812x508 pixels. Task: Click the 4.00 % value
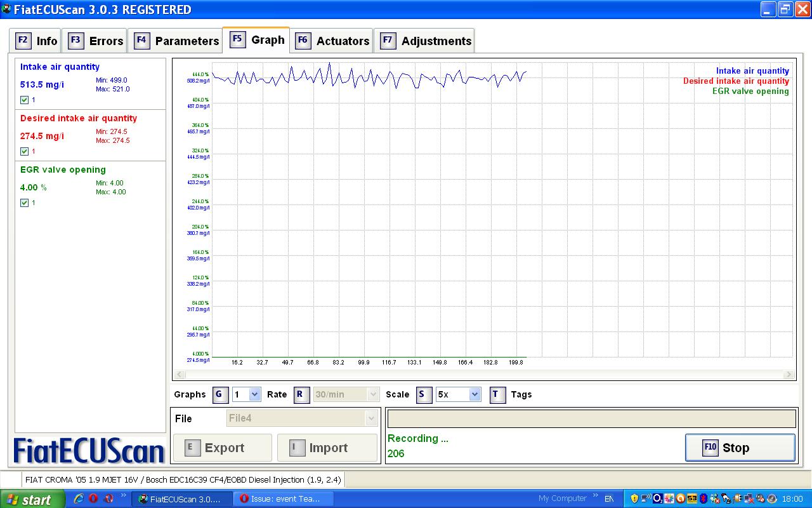coord(34,187)
